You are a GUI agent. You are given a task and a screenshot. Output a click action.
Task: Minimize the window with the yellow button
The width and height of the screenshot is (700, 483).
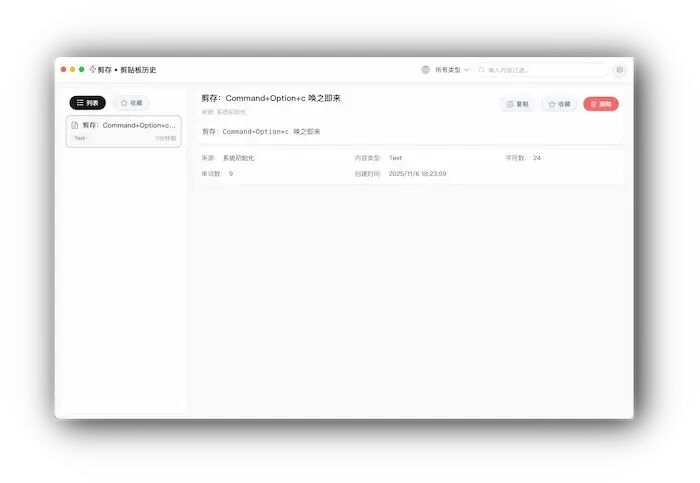[x=72, y=69]
